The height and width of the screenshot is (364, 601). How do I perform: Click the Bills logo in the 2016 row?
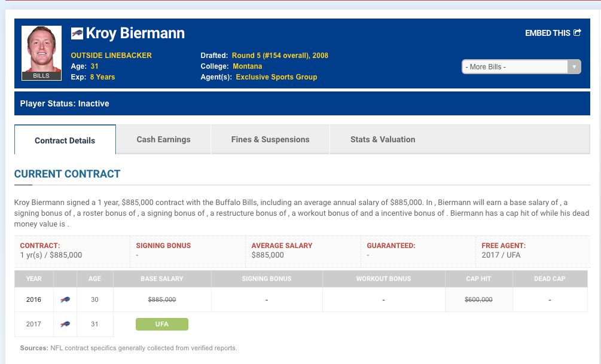pyautogui.click(x=65, y=299)
